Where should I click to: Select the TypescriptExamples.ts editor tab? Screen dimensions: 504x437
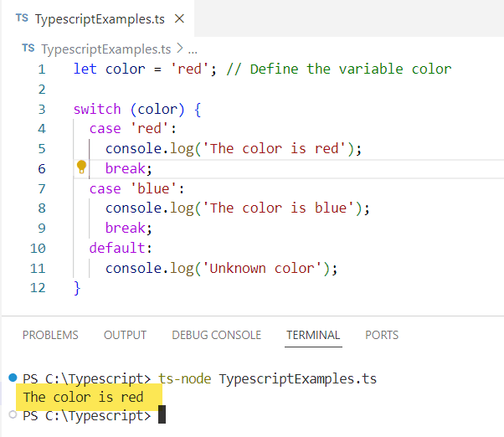point(98,18)
